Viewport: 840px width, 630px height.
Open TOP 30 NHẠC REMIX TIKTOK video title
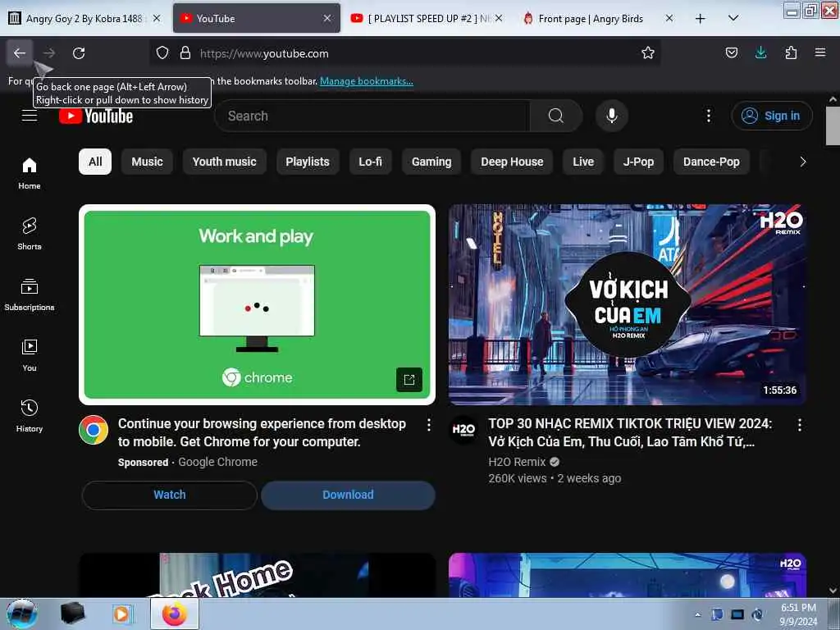click(631, 432)
